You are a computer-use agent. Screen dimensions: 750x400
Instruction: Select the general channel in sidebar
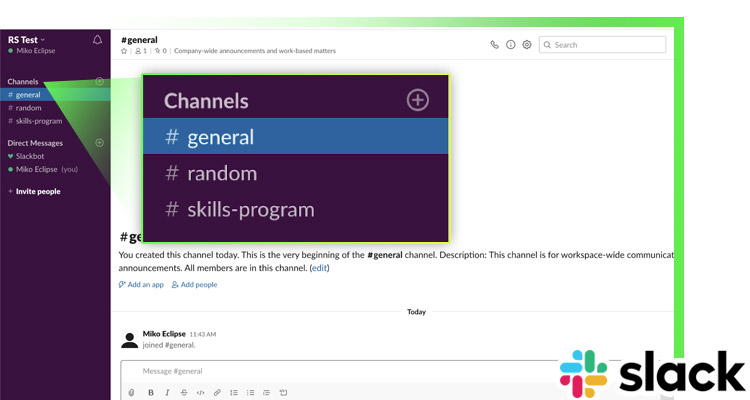[x=55, y=95]
